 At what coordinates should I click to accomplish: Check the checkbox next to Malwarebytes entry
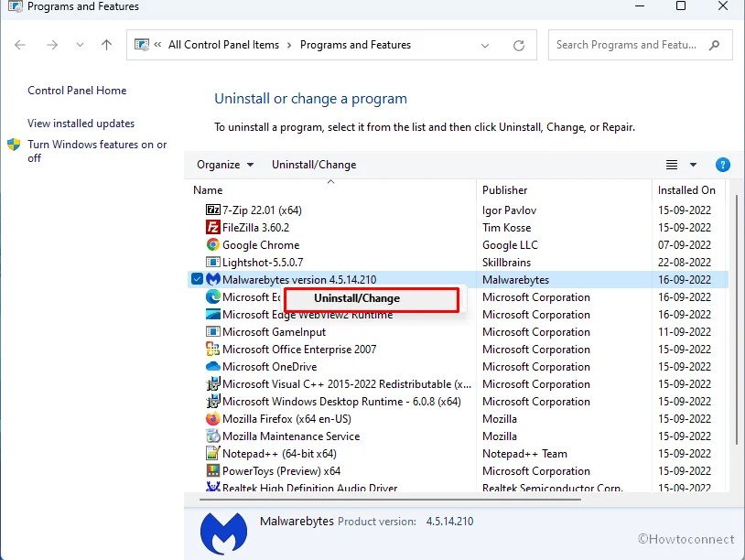197,279
